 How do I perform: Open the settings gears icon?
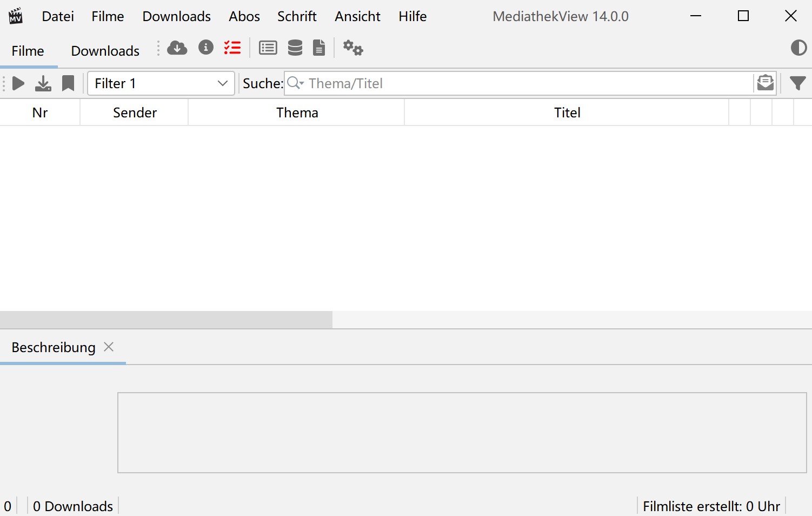pos(353,48)
